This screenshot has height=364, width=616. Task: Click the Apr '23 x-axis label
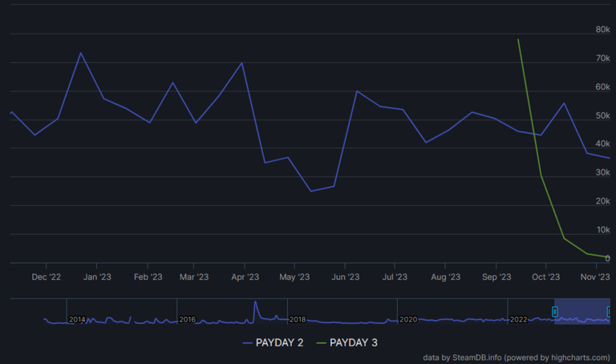click(x=245, y=277)
